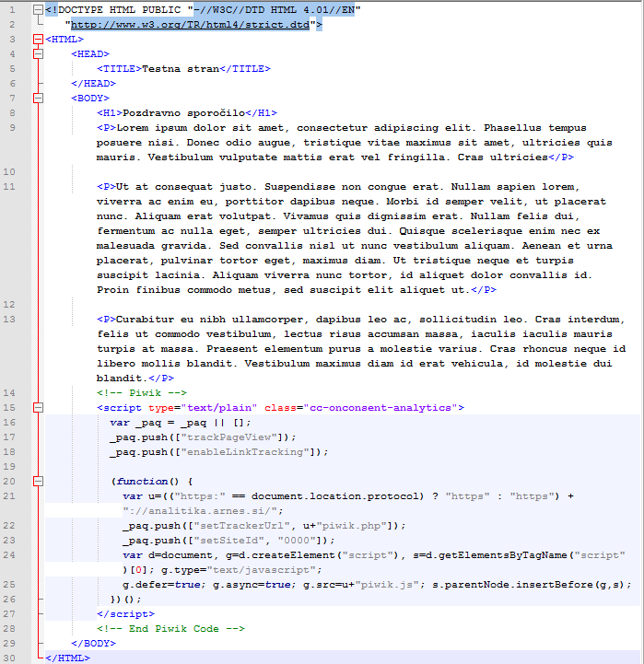Click the closing </H1> tag
644x664 pixels.
click(x=262, y=113)
